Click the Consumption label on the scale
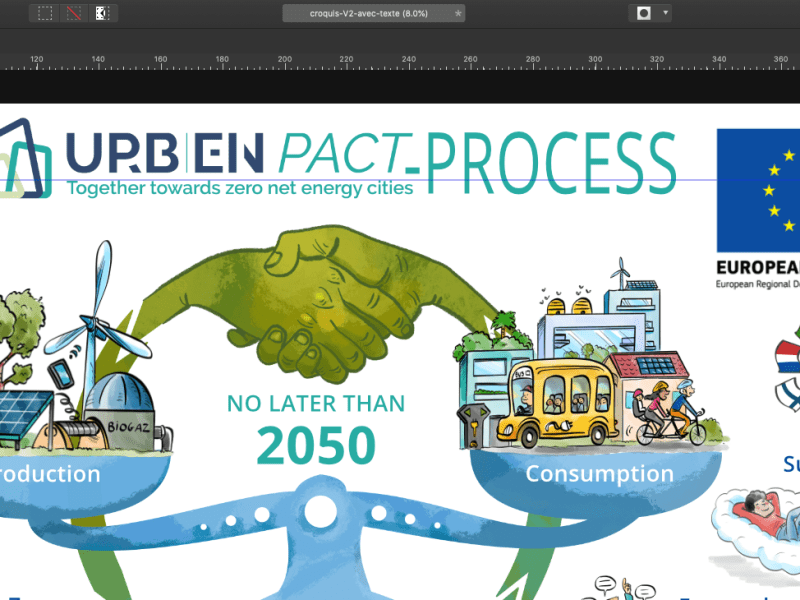The image size is (800, 600). (599, 473)
